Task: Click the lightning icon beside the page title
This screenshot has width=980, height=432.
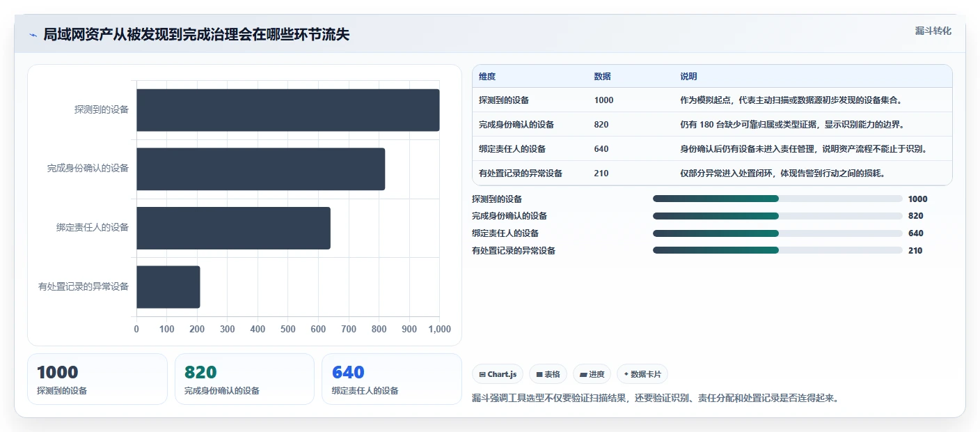Action: tap(33, 35)
